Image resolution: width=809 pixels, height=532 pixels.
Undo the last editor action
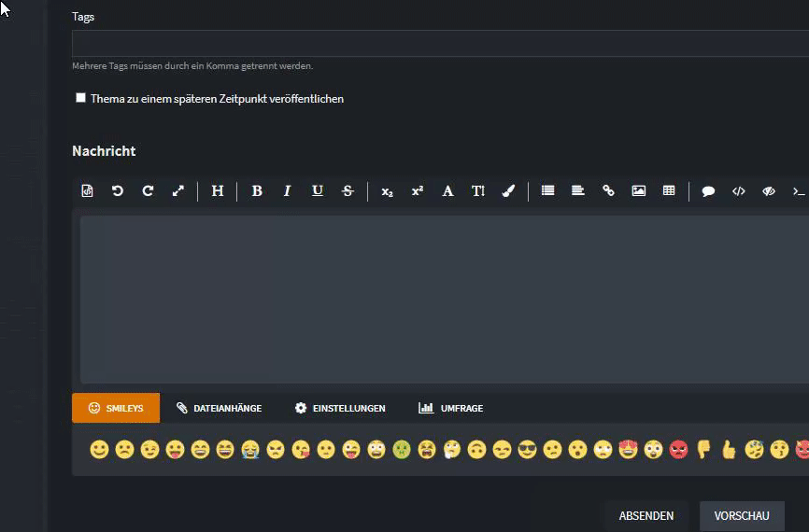(x=118, y=191)
